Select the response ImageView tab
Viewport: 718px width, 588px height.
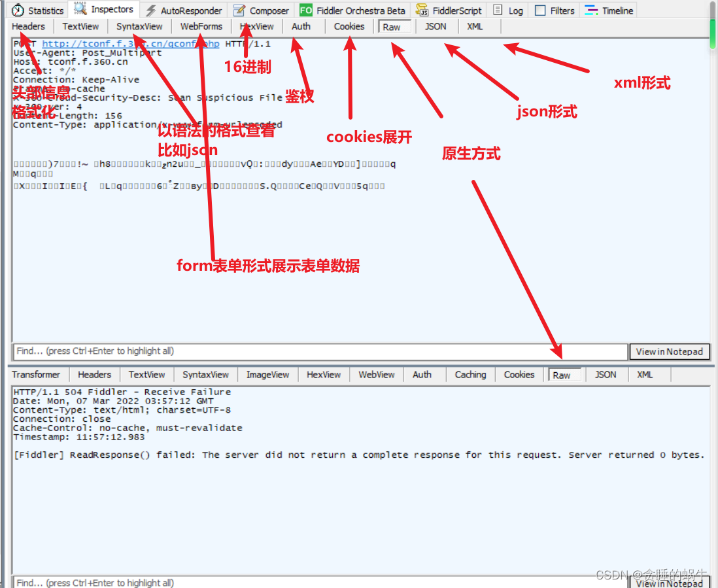(x=267, y=375)
